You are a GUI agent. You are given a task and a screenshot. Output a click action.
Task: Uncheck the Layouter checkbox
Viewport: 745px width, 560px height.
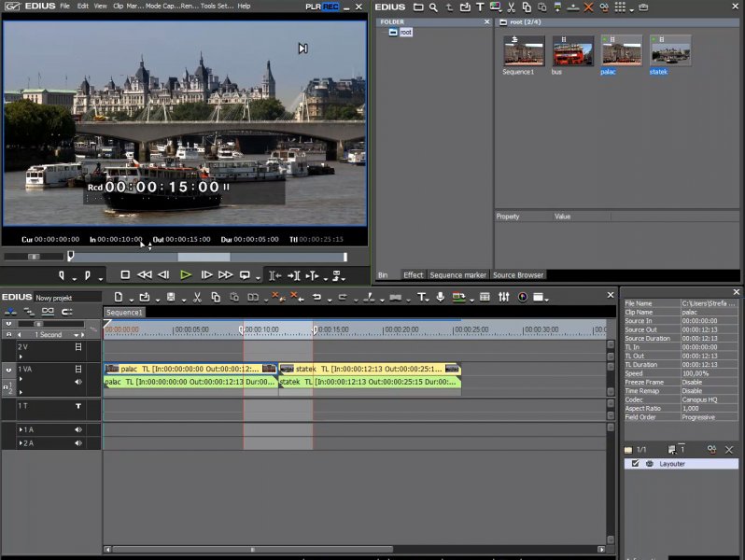[636, 464]
